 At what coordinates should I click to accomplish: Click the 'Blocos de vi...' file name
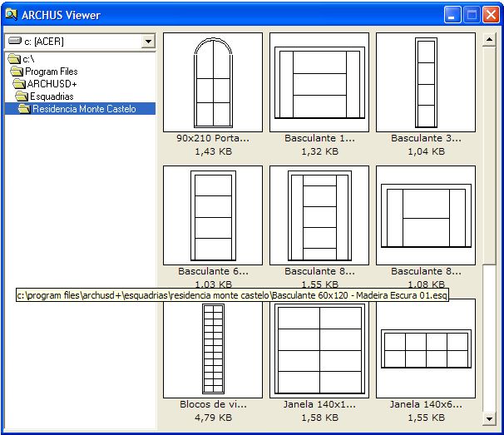213,404
